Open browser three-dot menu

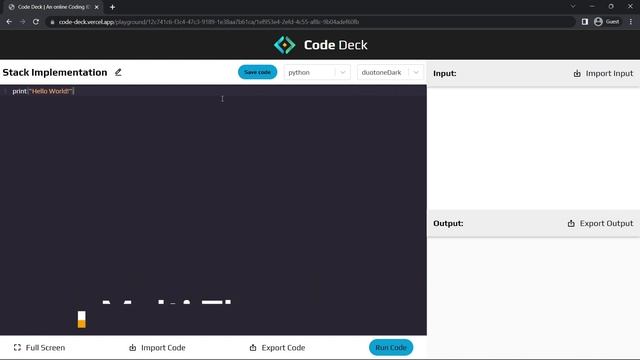pyautogui.click(x=631, y=22)
